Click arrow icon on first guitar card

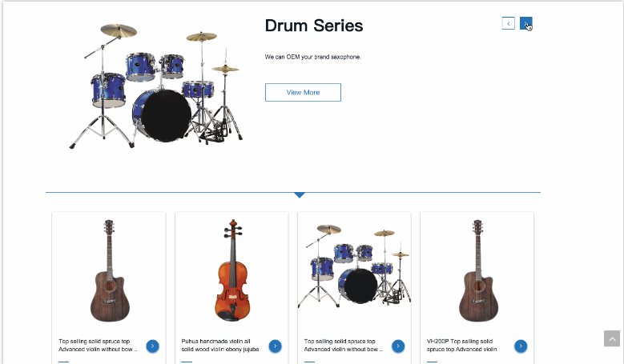[x=152, y=346]
